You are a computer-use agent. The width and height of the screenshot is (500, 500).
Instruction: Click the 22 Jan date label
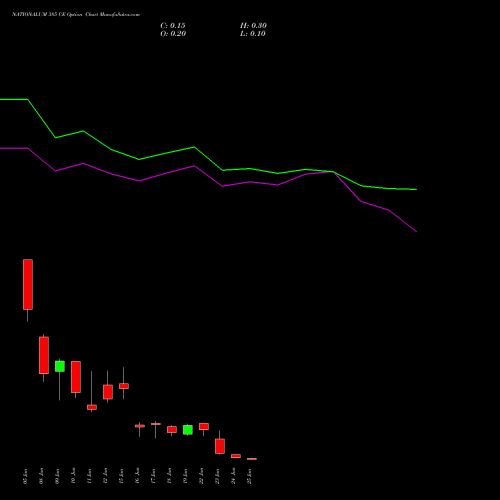click(x=202, y=476)
